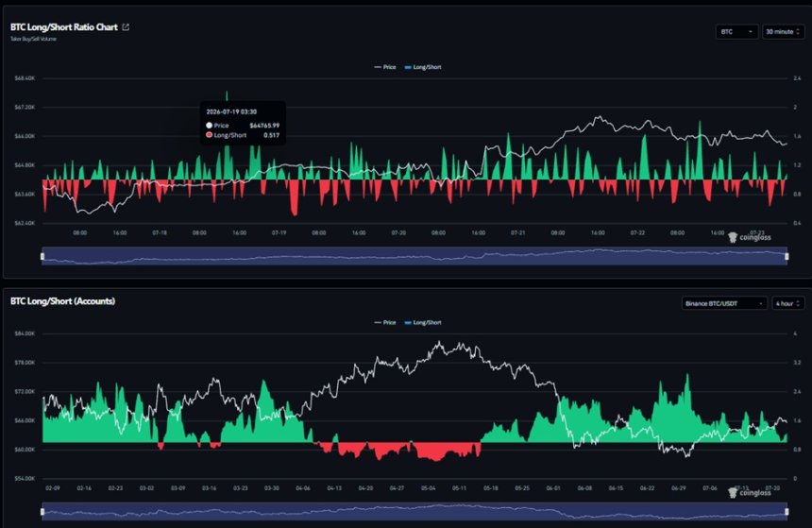Click the BTC Long/Short Ratio Chart title
The width and height of the screenshot is (812, 528).
(63, 27)
